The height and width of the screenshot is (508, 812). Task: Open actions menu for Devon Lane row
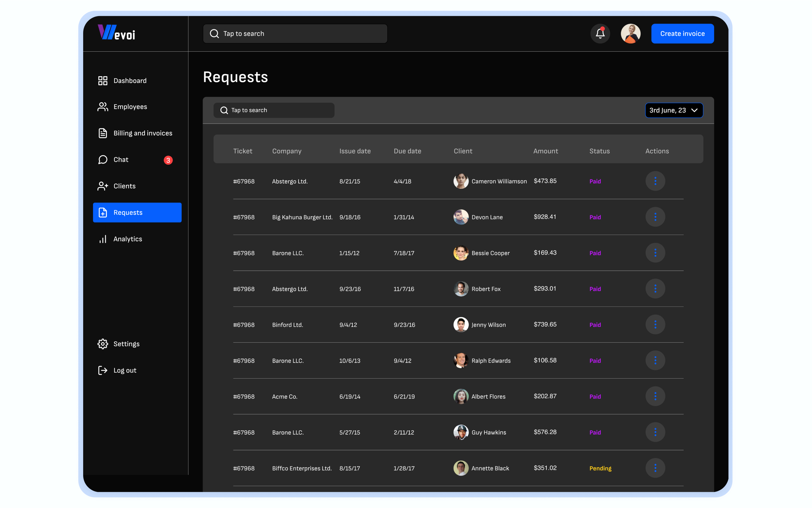pos(655,217)
